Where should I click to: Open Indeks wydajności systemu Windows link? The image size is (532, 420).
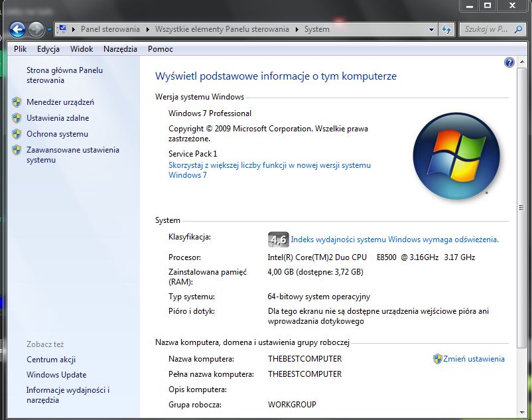click(395, 240)
